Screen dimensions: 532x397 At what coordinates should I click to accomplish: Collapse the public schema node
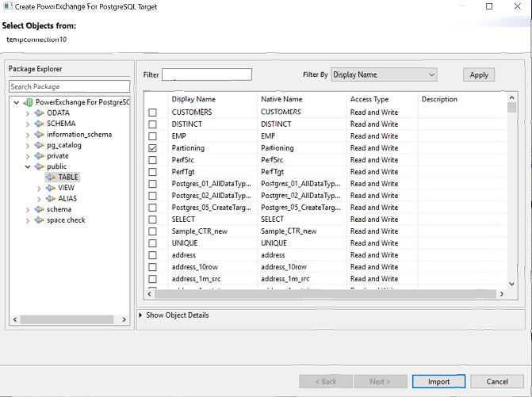tap(28, 167)
